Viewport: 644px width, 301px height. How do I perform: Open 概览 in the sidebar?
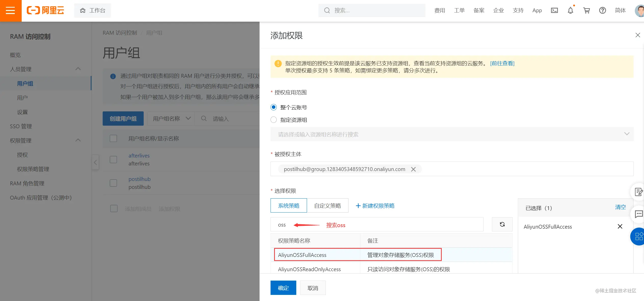click(x=15, y=55)
